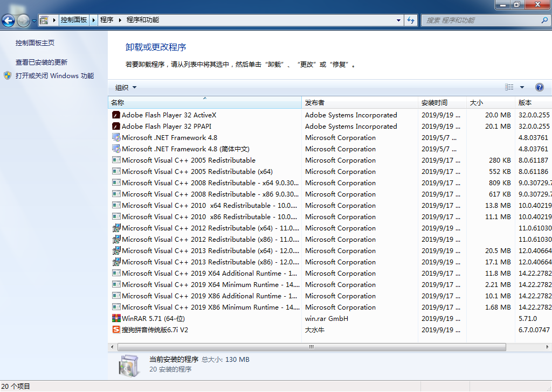Click the magnifier search icon
Image resolution: width=552 pixels, height=392 pixels.
coord(544,20)
